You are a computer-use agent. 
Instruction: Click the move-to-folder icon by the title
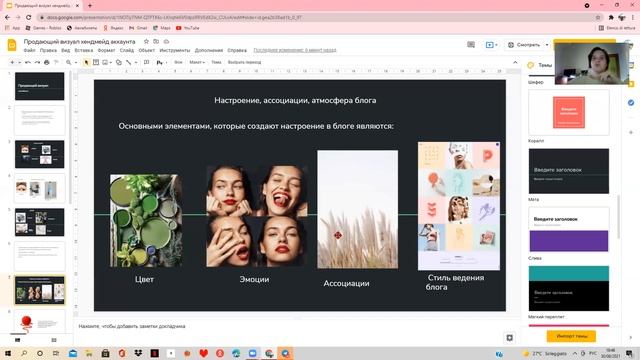pos(156,42)
